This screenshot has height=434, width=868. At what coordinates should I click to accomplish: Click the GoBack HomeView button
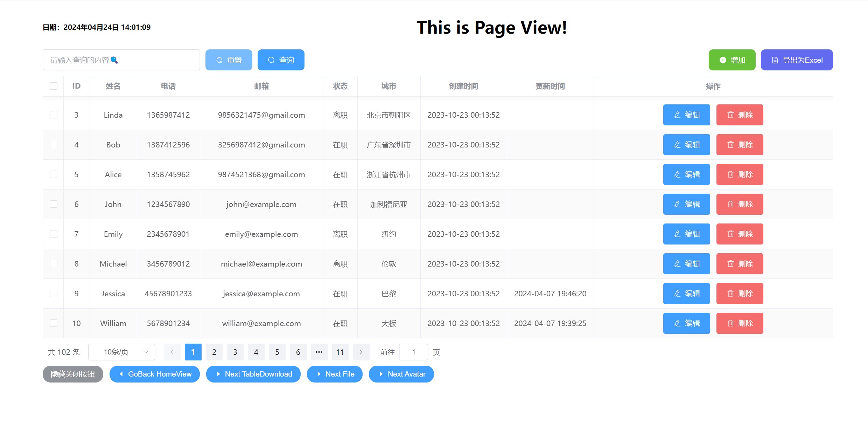[x=155, y=374]
